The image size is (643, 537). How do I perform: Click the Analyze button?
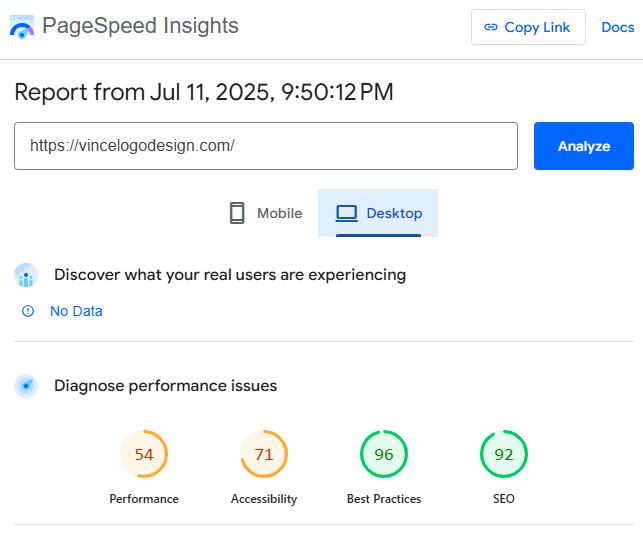click(x=584, y=146)
